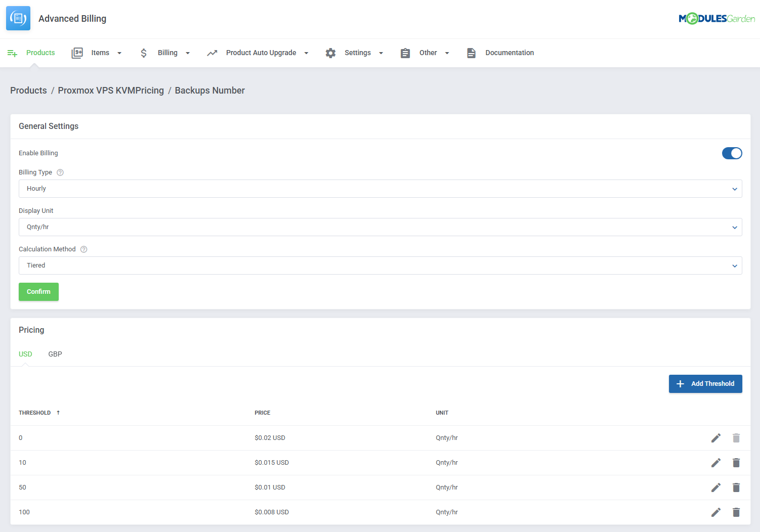This screenshot has width=760, height=532.
Task: Click the Products list icon in navigation
Action: click(12, 53)
